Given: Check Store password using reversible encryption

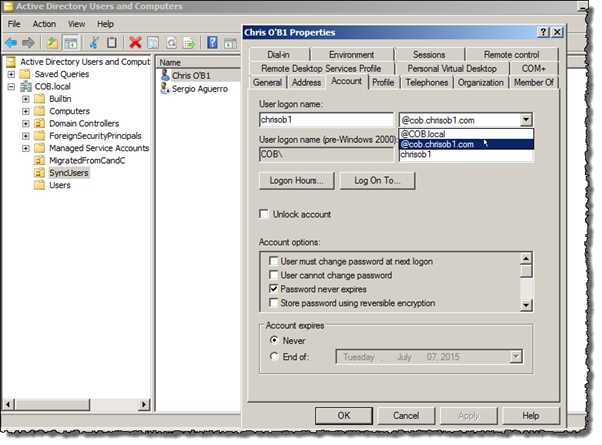Looking at the screenshot, I should (273, 303).
